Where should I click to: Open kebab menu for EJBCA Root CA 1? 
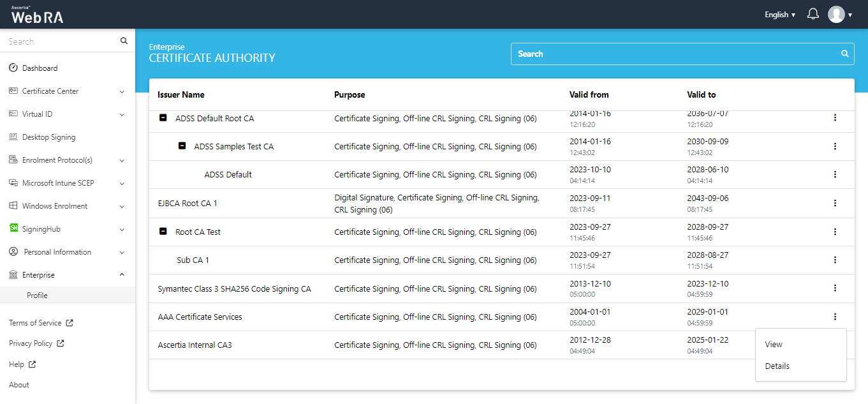835,203
